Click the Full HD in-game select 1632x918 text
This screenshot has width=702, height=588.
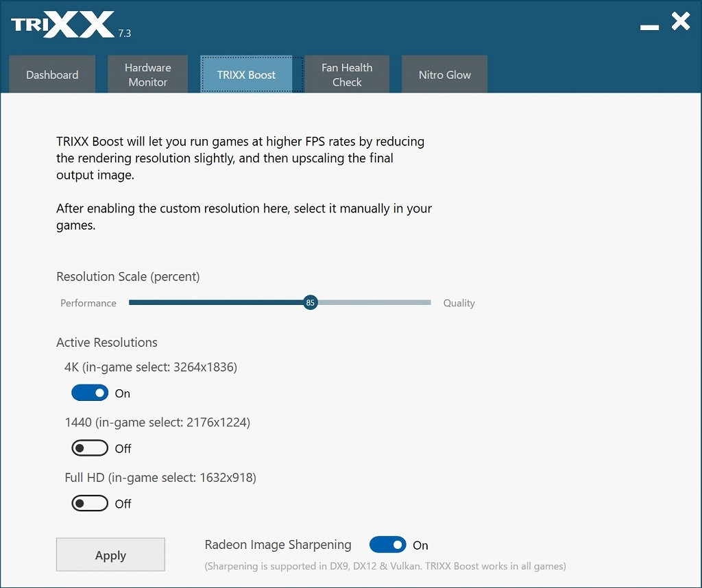click(x=160, y=478)
